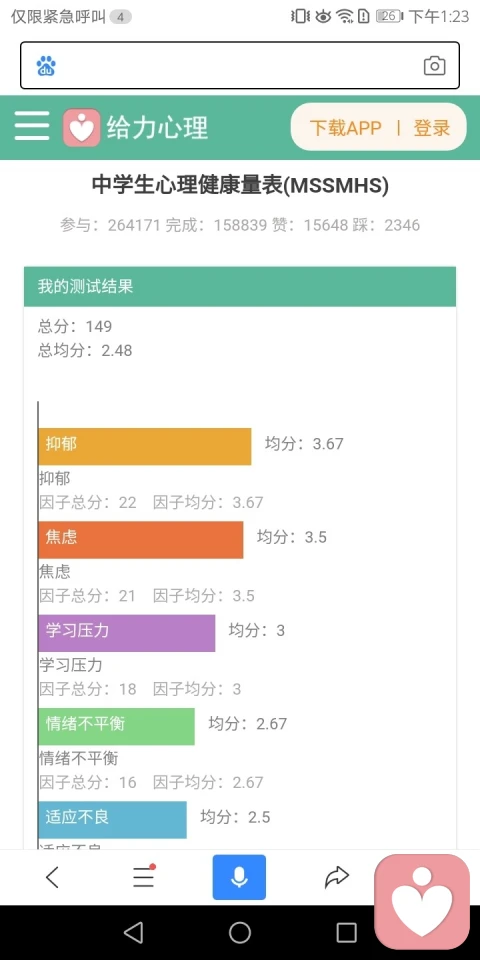The image size is (480, 960).
Task: Open camera search in address bar
Action: click(434, 66)
